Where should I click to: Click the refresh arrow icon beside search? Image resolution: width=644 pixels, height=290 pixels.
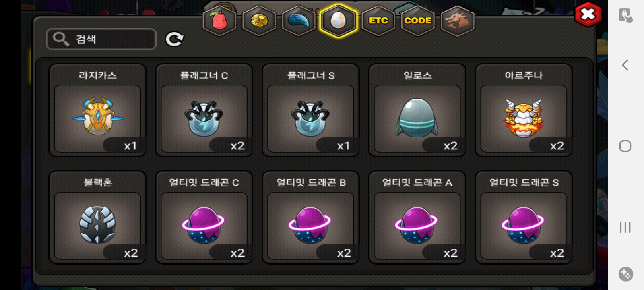pyautogui.click(x=175, y=39)
